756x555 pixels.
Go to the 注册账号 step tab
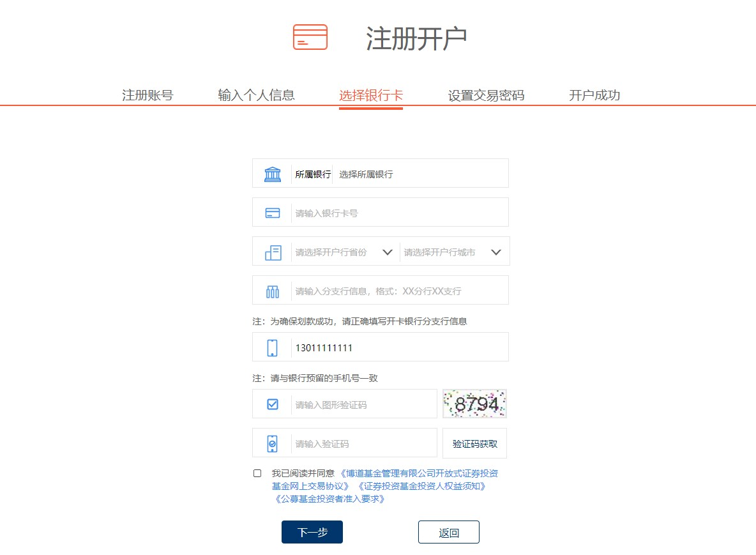(147, 95)
